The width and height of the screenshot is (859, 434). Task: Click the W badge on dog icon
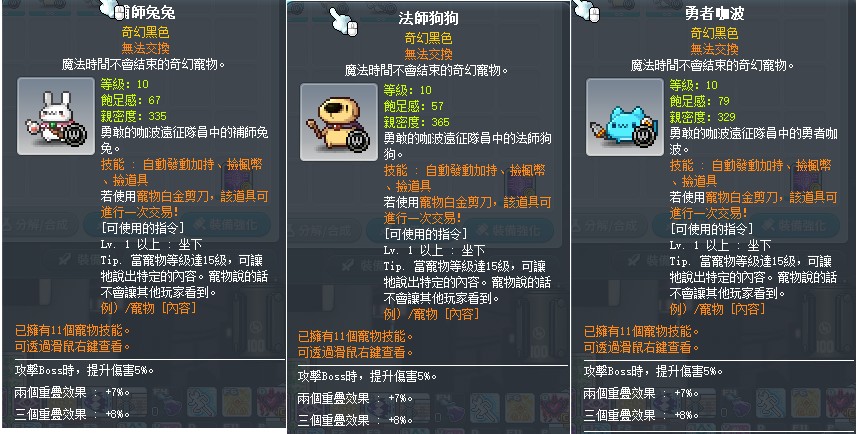(358, 140)
